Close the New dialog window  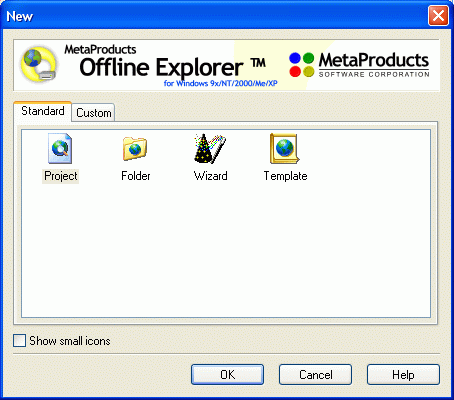(x=438, y=16)
